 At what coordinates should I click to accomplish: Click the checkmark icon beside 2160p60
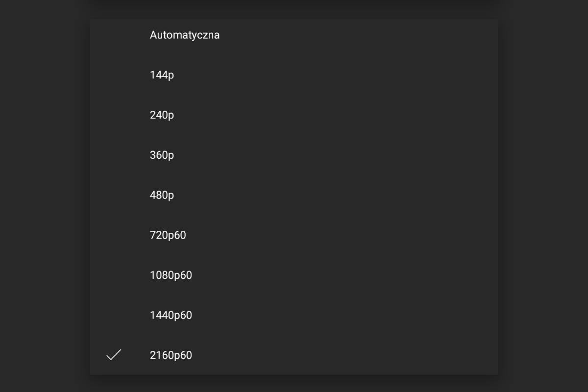114,355
